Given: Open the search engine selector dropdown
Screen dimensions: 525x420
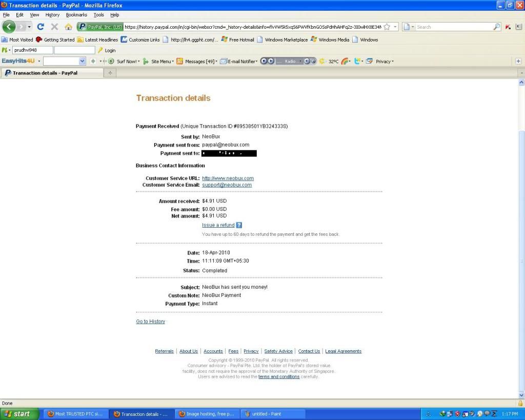Looking at the screenshot, I should click(x=409, y=27).
